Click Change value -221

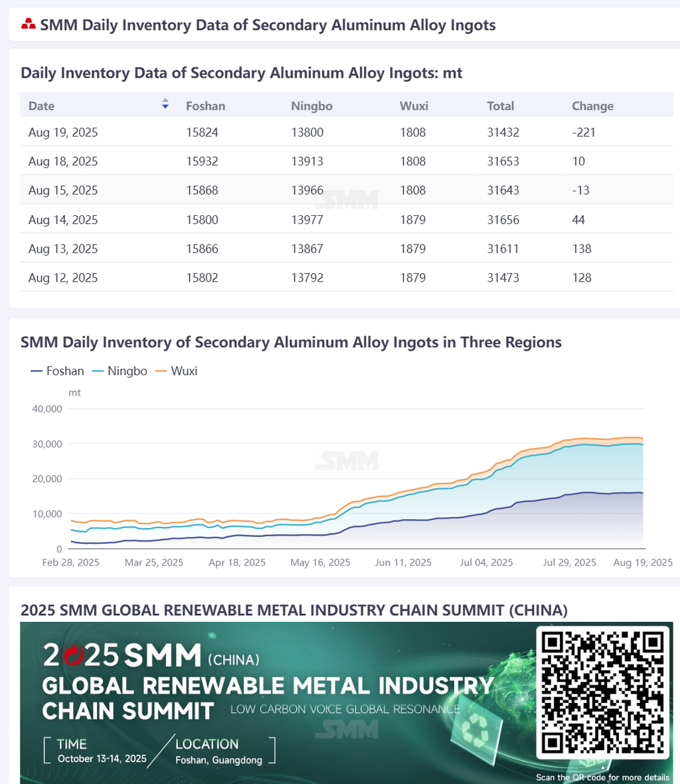(x=584, y=132)
